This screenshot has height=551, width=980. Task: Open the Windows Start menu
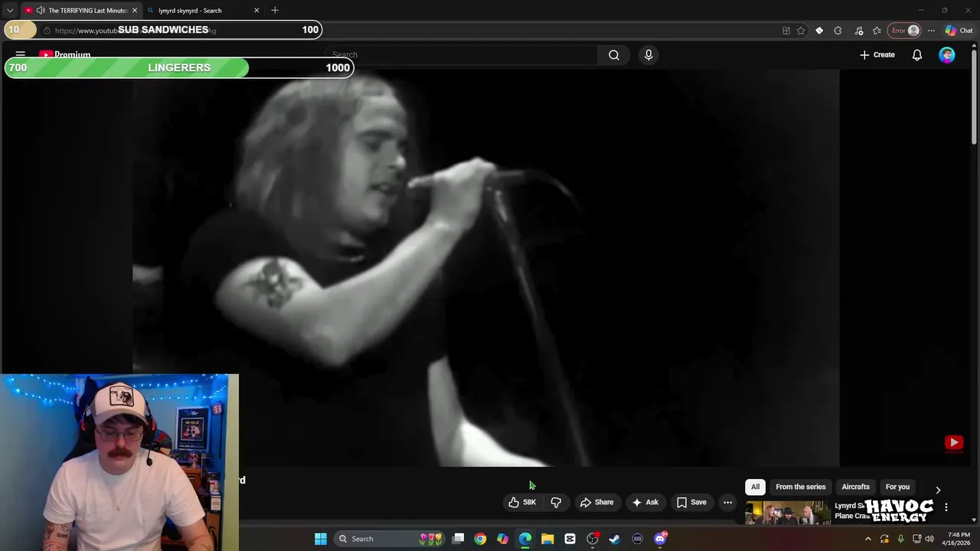pos(321,539)
